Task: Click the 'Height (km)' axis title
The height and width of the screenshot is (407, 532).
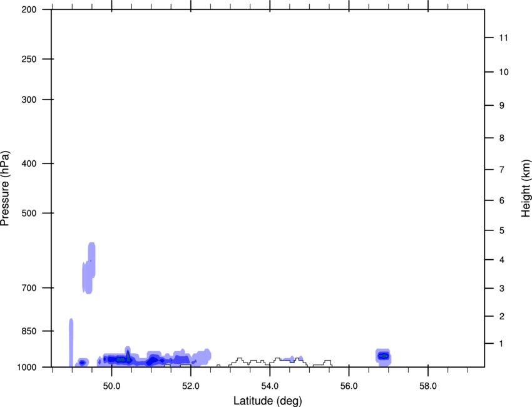Action: coord(526,188)
